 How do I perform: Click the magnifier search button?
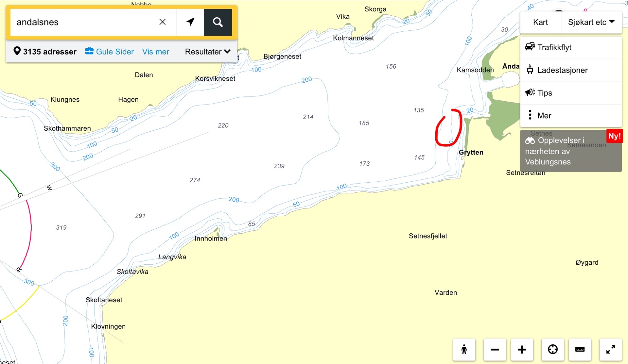tap(218, 22)
